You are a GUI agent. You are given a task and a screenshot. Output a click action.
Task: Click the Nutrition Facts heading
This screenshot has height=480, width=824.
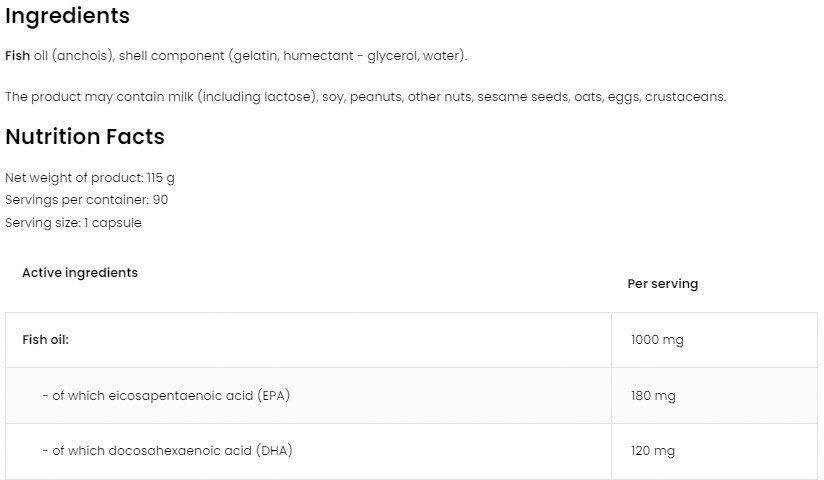point(85,136)
